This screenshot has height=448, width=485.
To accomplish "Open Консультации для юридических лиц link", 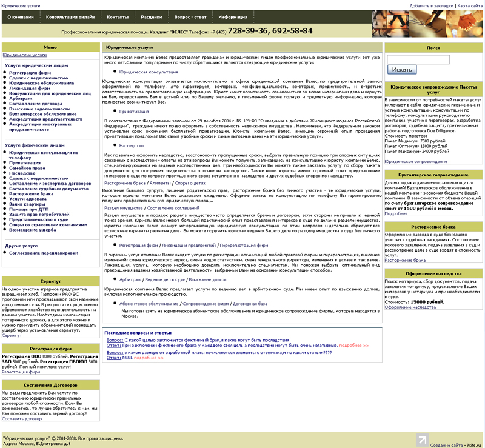I will click(x=50, y=93).
